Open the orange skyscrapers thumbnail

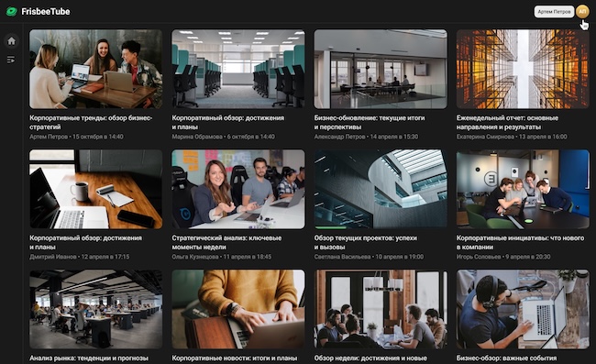(523, 69)
